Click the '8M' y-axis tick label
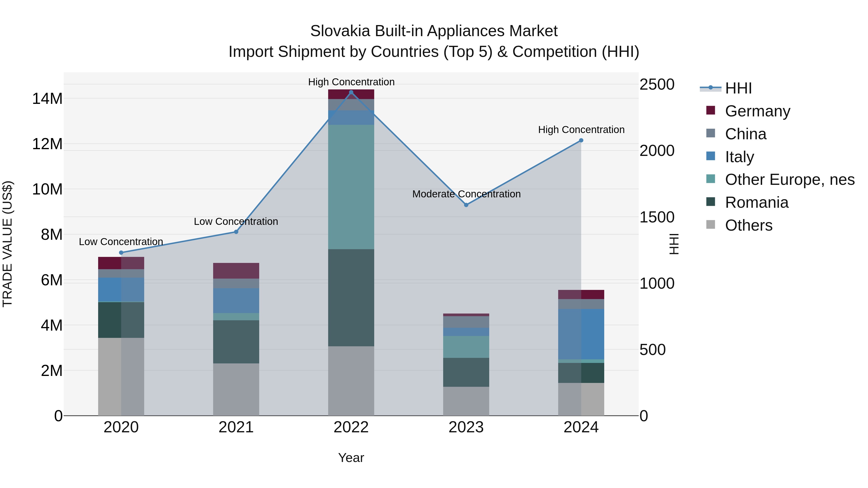The width and height of the screenshot is (868, 488). [52, 234]
